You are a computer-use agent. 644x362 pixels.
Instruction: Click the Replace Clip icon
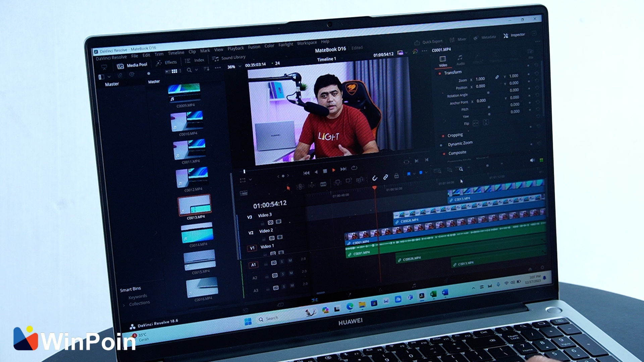(360, 180)
